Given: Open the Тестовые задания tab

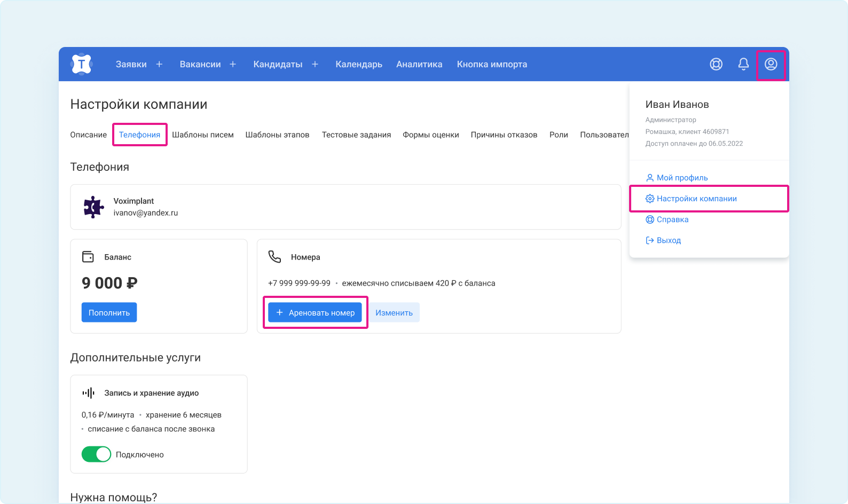Looking at the screenshot, I should tap(356, 135).
